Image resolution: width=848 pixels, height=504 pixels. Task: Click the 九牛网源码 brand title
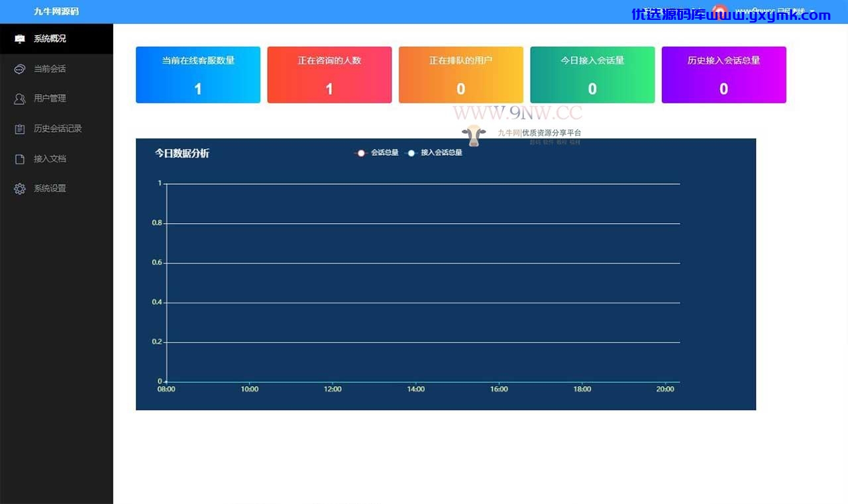point(56,12)
